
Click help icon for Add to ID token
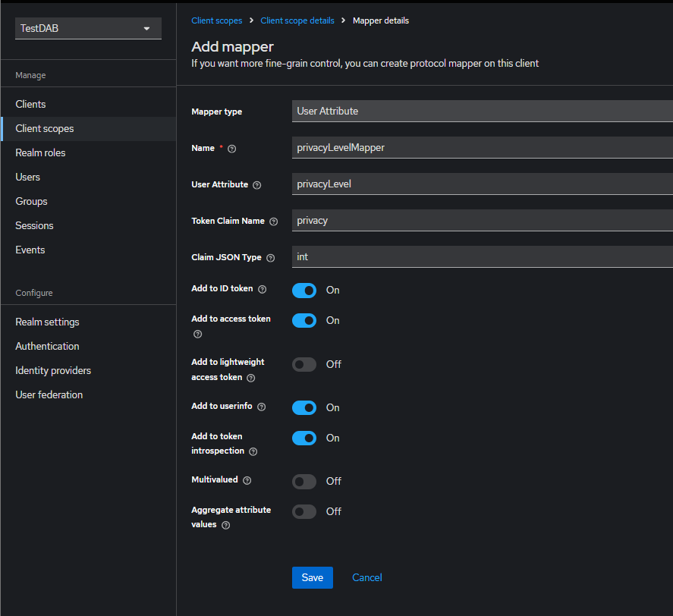(262, 289)
